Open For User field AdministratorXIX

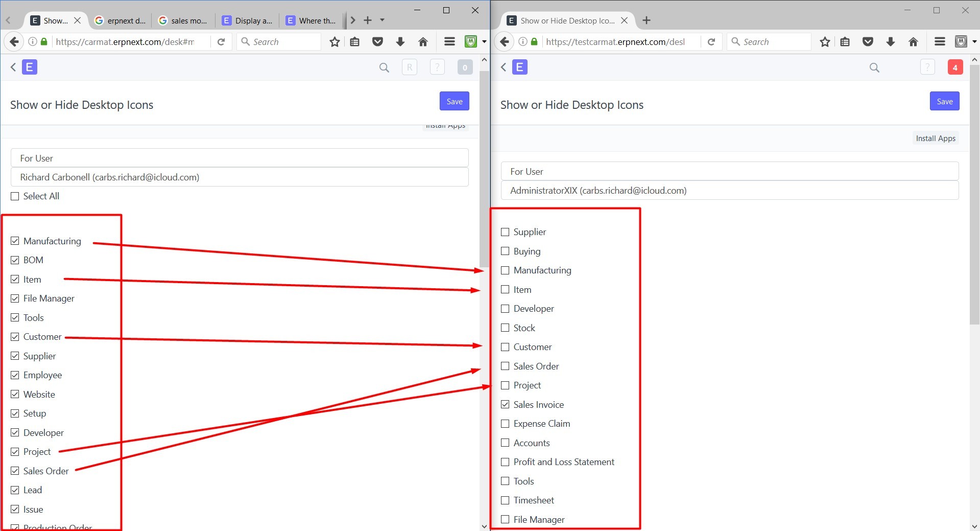pyautogui.click(x=730, y=191)
